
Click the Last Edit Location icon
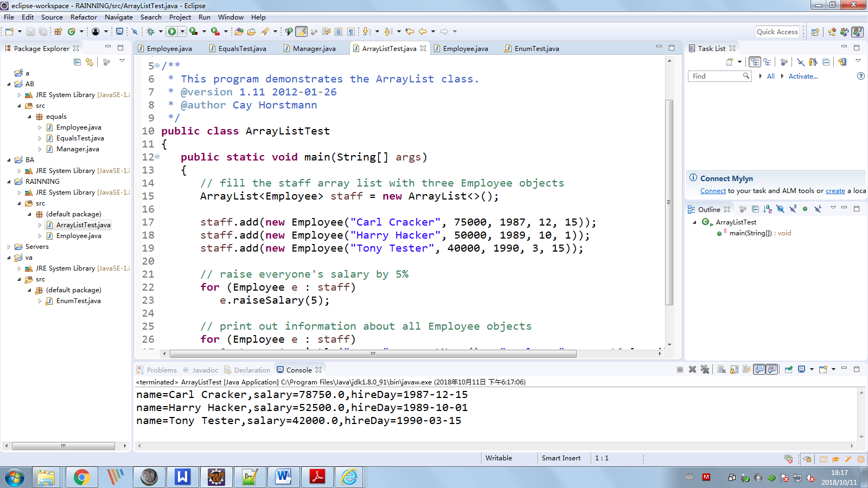410,31
